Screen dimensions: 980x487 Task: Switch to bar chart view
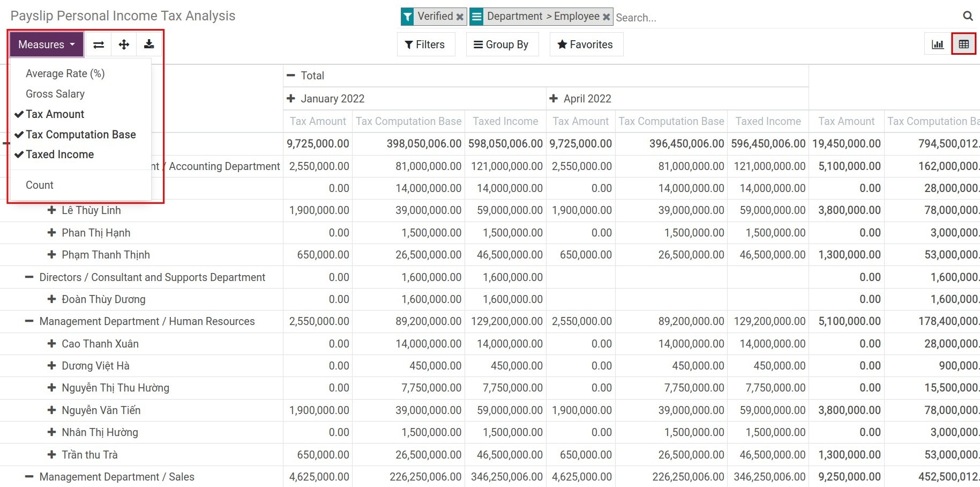[x=937, y=44]
